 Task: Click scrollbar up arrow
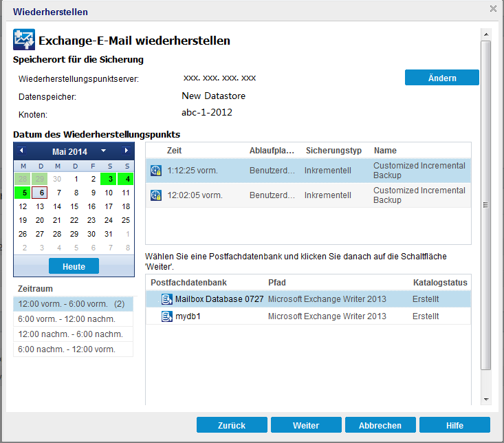486,34
